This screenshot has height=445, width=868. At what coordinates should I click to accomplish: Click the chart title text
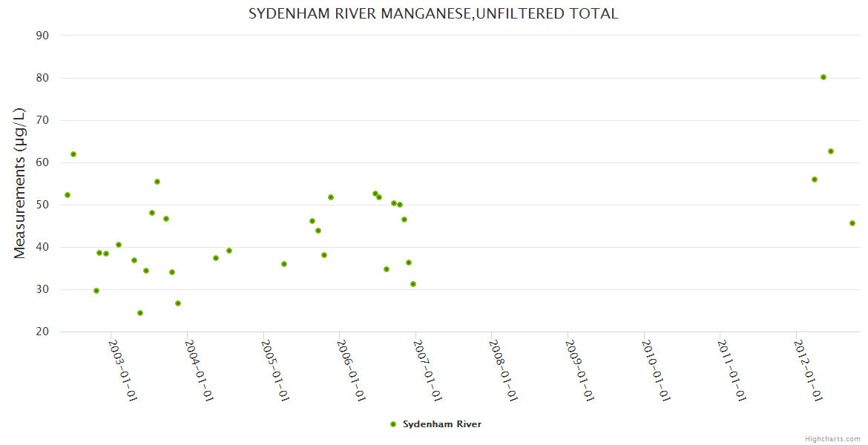tap(433, 14)
